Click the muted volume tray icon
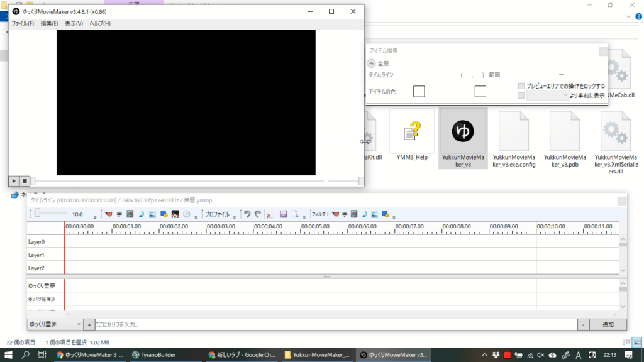644x362 pixels. [x=541, y=355]
